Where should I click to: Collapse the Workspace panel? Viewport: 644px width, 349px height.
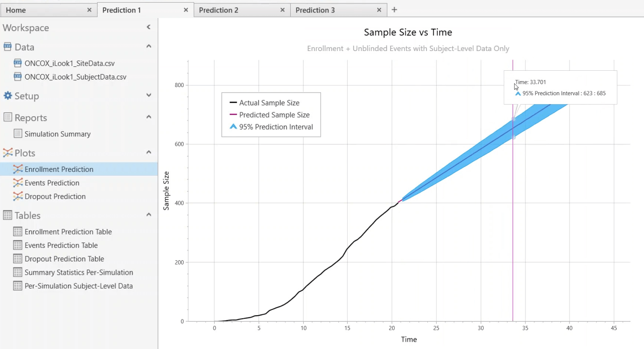tap(149, 27)
